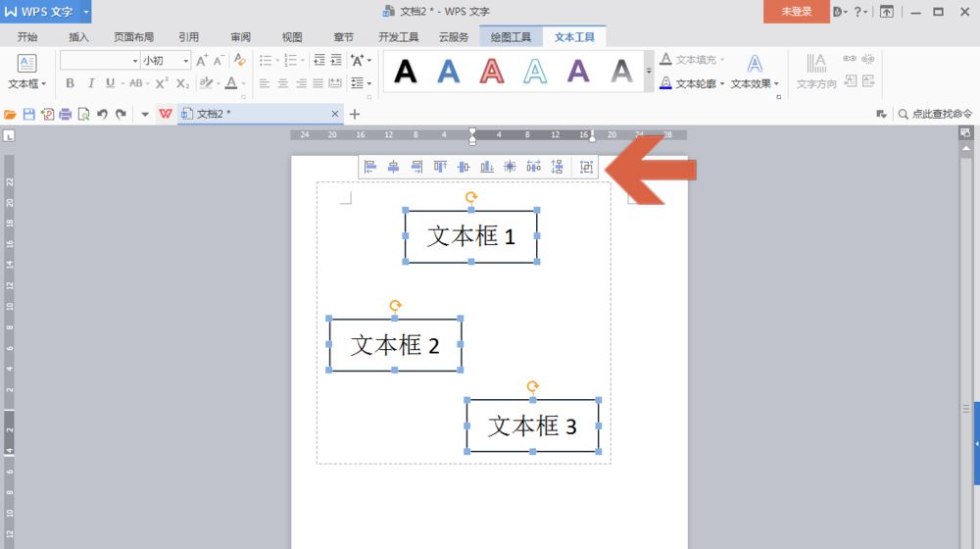Click the Decrease indent icon
The image size is (980, 549).
click(319, 60)
